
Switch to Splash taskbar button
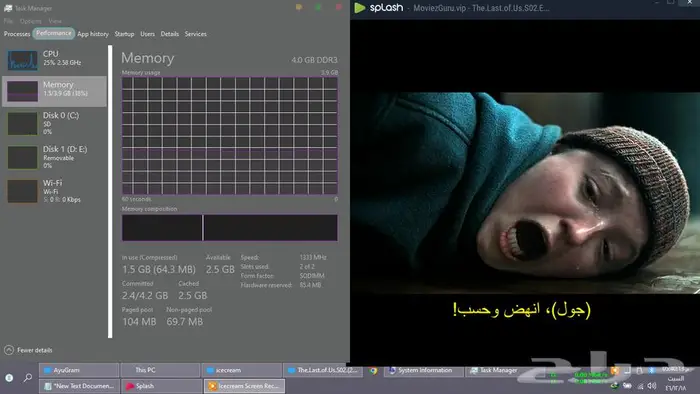pyautogui.click(x=160, y=386)
